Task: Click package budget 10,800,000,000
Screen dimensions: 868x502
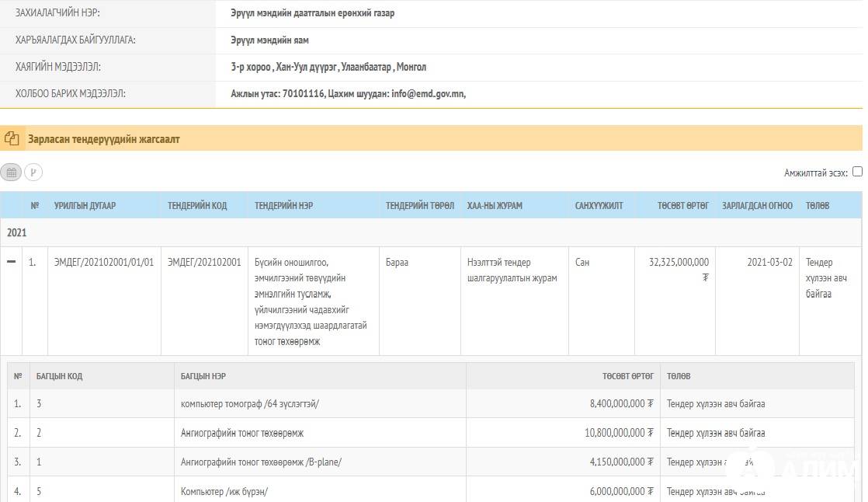Action: 619,433
